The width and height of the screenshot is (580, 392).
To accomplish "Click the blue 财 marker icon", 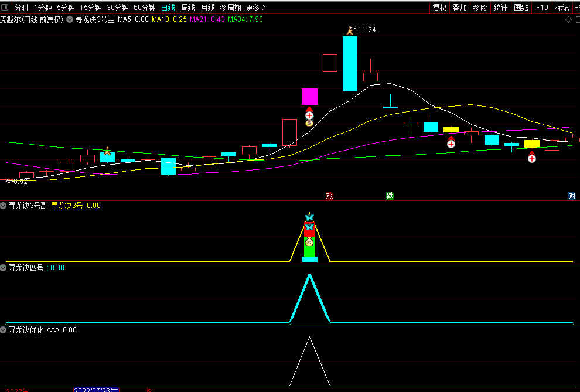I will pyautogui.click(x=572, y=196).
